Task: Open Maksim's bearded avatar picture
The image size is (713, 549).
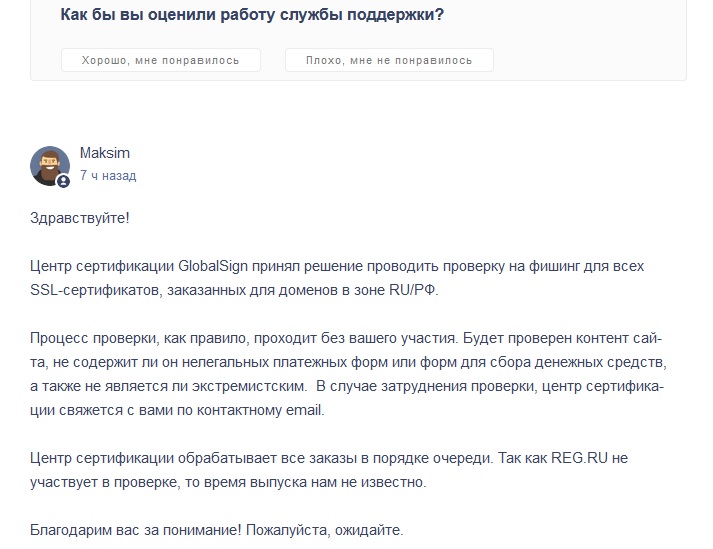Action: point(50,166)
